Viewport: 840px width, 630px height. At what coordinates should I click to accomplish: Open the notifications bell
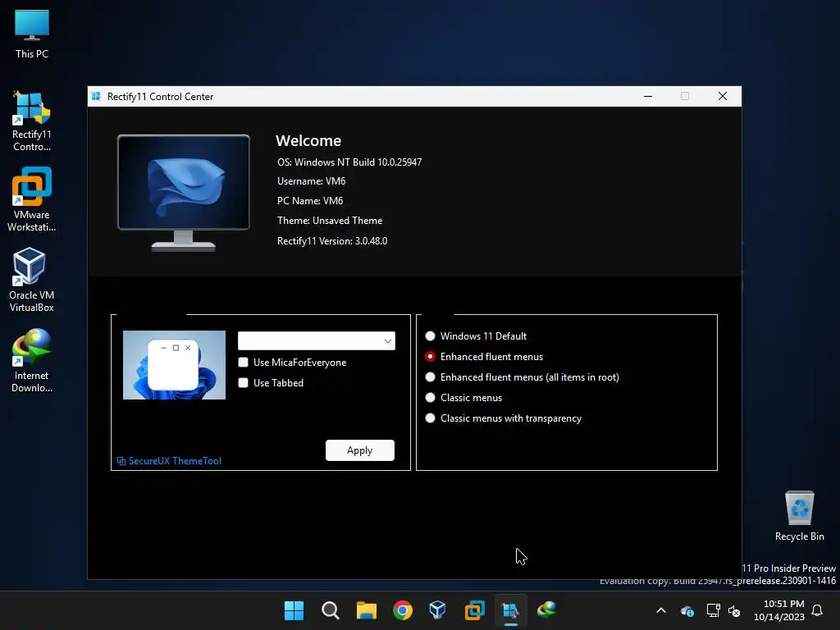click(x=817, y=610)
